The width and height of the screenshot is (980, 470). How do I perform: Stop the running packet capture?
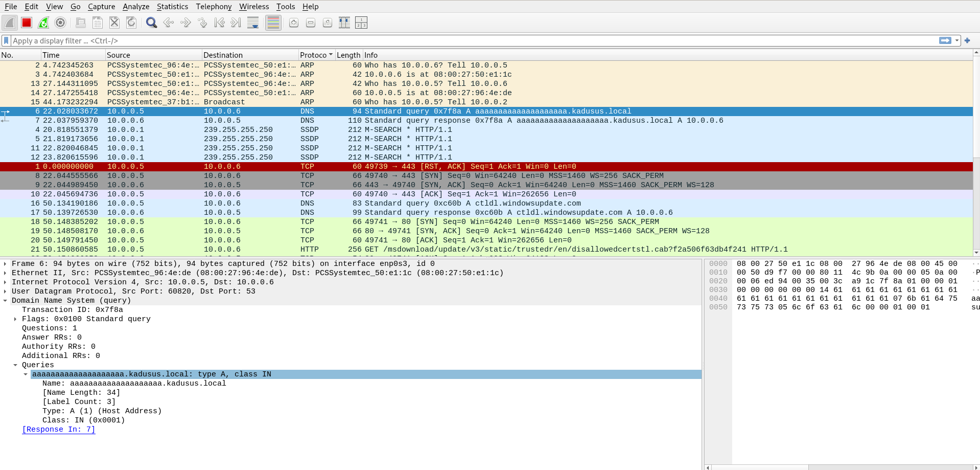tap(27, 23)
